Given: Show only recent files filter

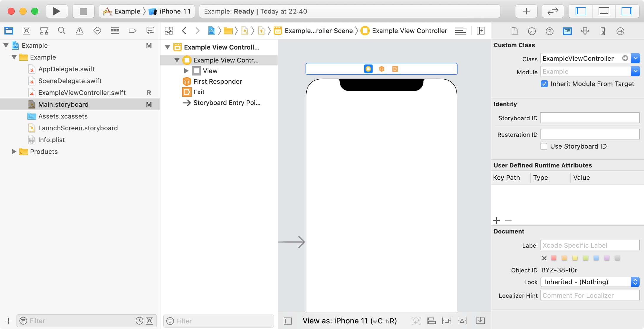Looking at the screenshot, I should coord(139,321).
